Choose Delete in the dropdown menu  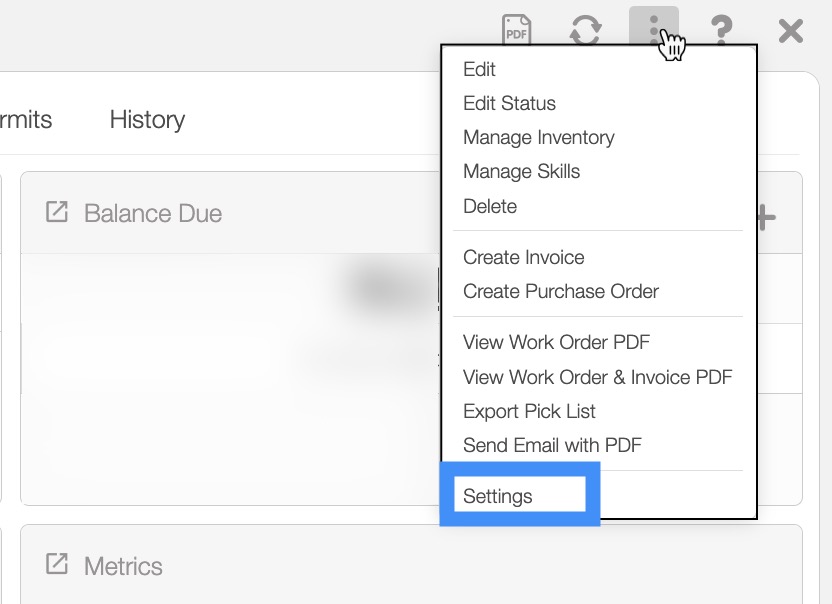[490, 207]
